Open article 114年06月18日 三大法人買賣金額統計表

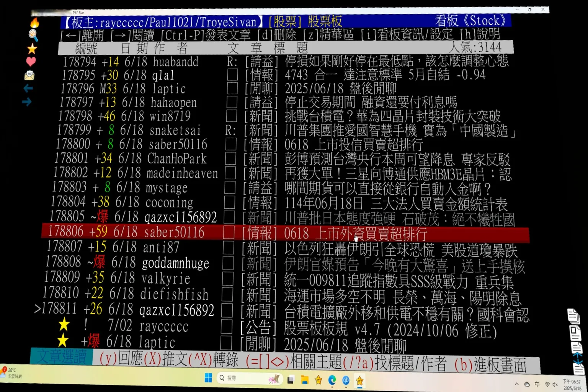point(396,203)
